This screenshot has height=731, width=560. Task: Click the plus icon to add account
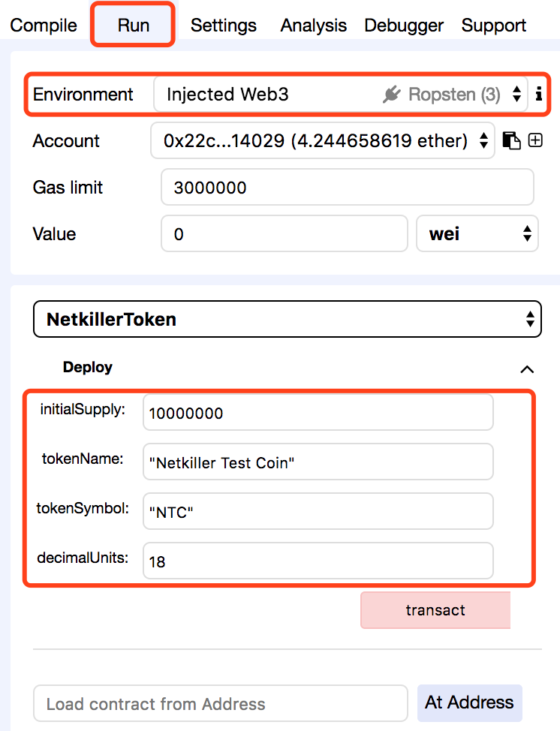point(535,140)
